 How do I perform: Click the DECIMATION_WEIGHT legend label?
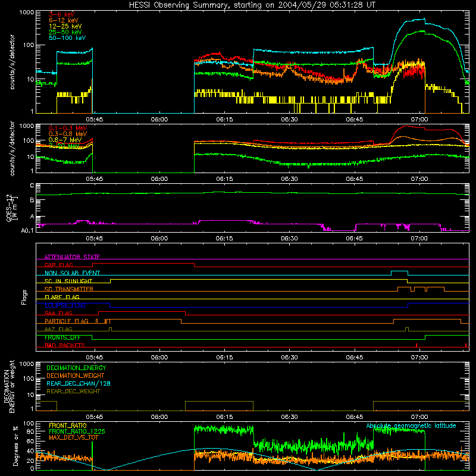[x=76, y=375]
